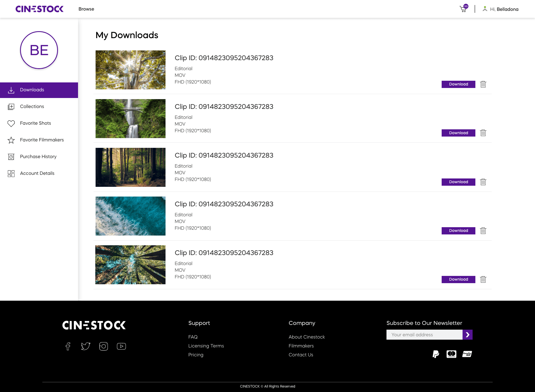Download the last tree canopy clip
This screenshot has width=535, height=392.
(x=458, y=280)
